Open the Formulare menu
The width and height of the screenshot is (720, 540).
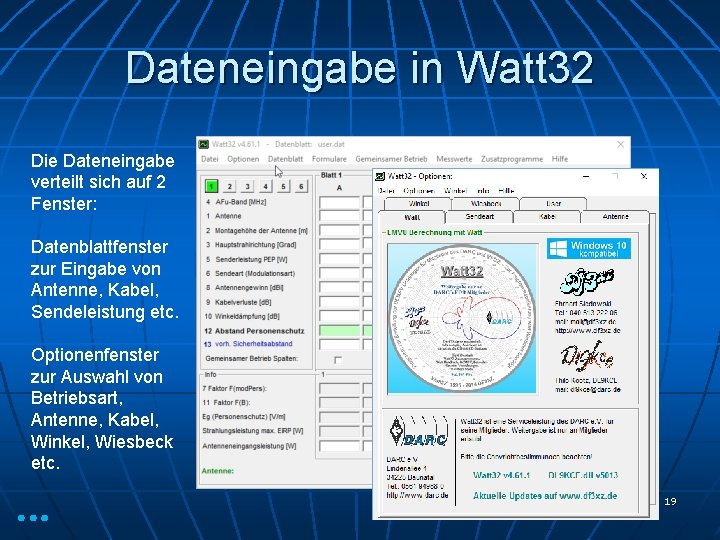coord(329,159)
